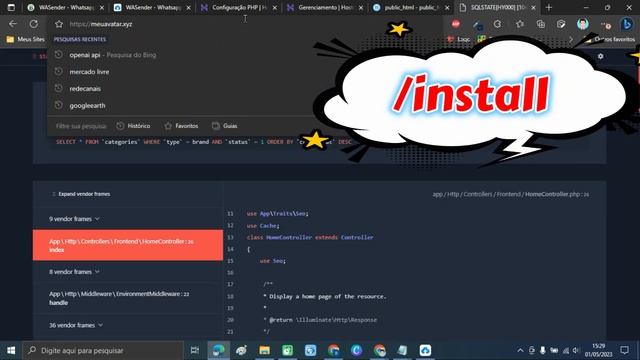Open Task View on the taskbar
Viewport: 640px width, 360px height.
[x=195, y=350]
